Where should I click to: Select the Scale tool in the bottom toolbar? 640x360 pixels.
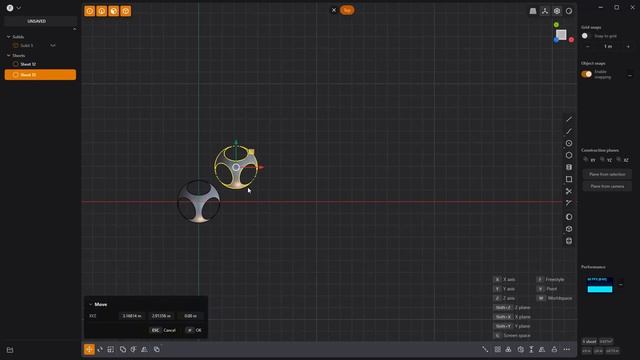click(111, 349)
